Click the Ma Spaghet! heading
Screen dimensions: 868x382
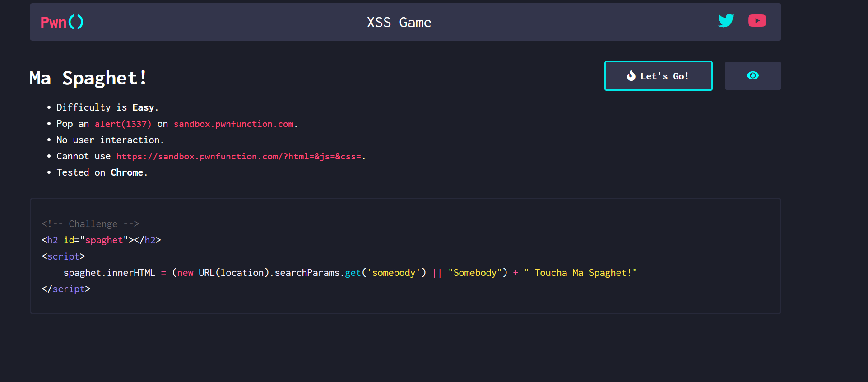(x=88, y=78)
